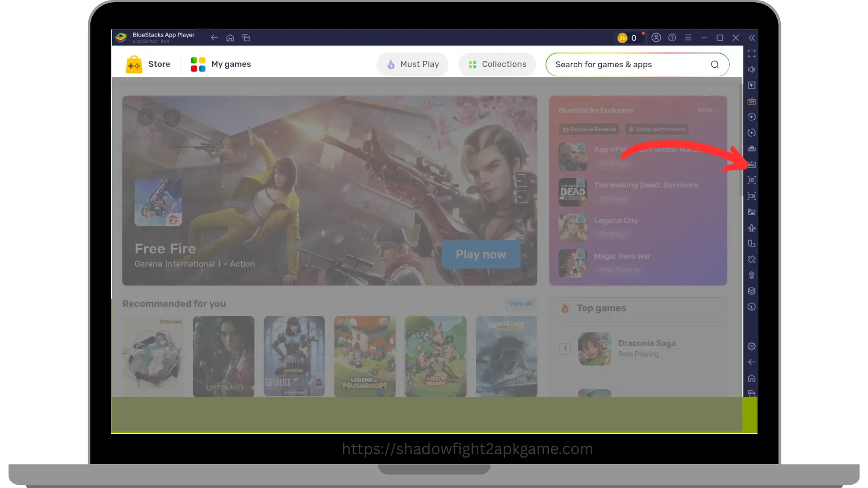Click the Play now button for Free Fire
This screenshot has height=488, width=868.
point(481,254)
